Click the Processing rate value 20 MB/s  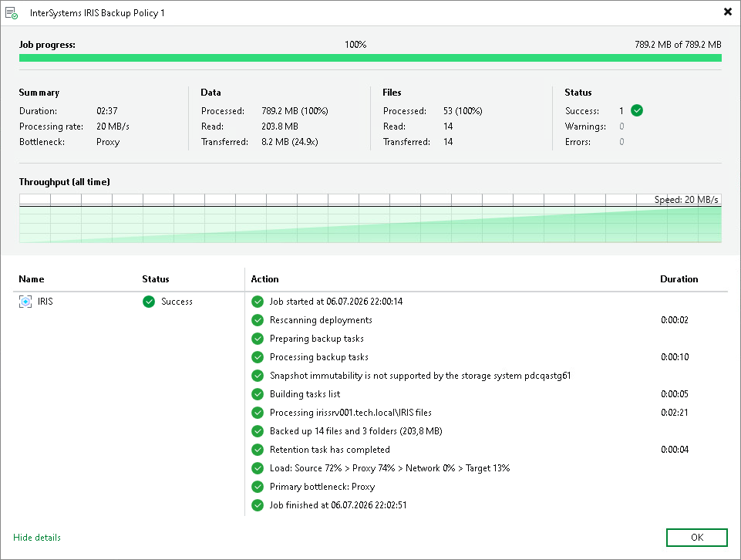coord(113,127)
